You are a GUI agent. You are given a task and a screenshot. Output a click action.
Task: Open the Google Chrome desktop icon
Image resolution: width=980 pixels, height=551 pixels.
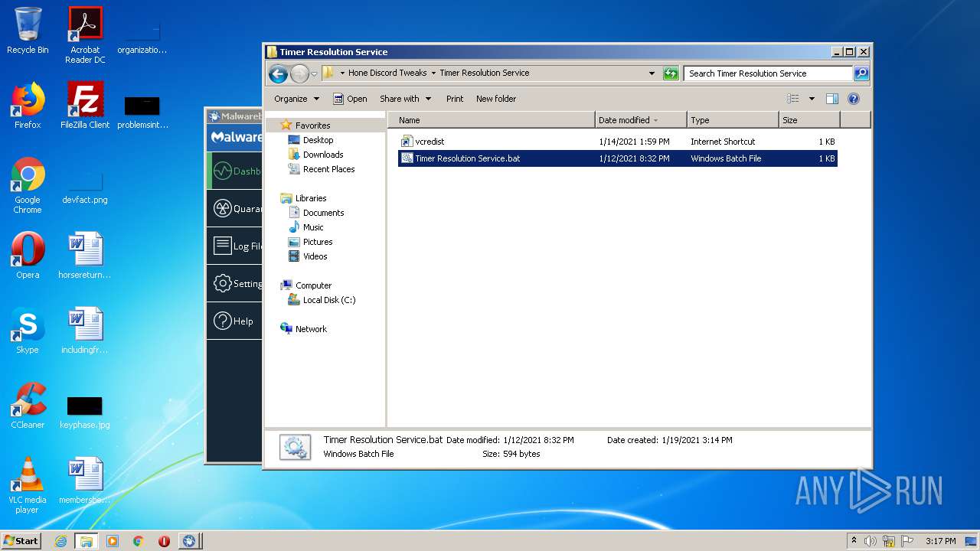click(28, 185)
